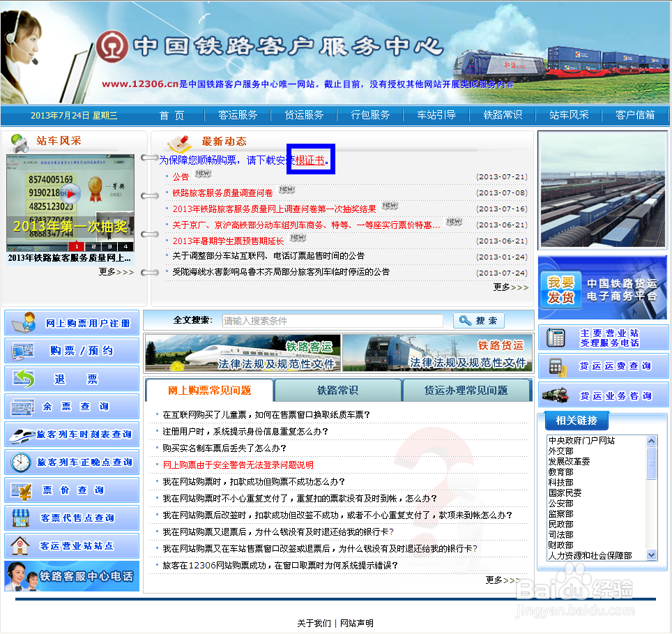Open FAQ 购买实名制车票后丢失了怎么办

224,448
